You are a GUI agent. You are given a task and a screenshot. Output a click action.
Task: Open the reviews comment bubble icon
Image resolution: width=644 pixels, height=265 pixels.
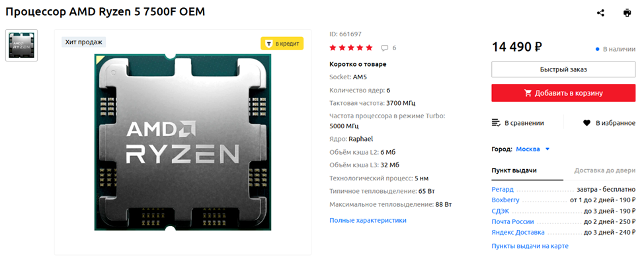(384, 48)
